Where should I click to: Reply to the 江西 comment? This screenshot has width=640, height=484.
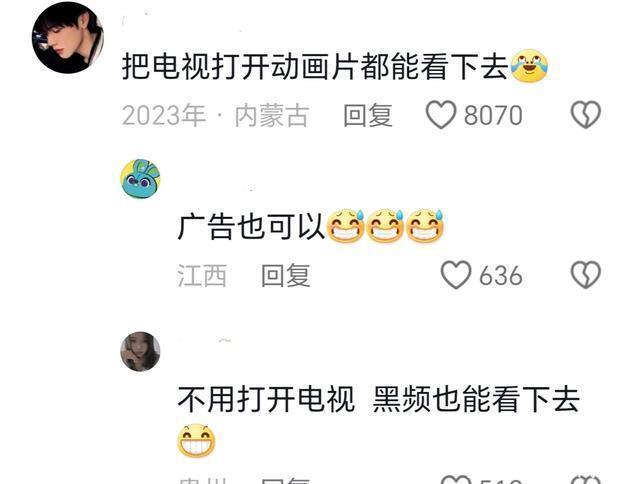(x=286, y=275)
